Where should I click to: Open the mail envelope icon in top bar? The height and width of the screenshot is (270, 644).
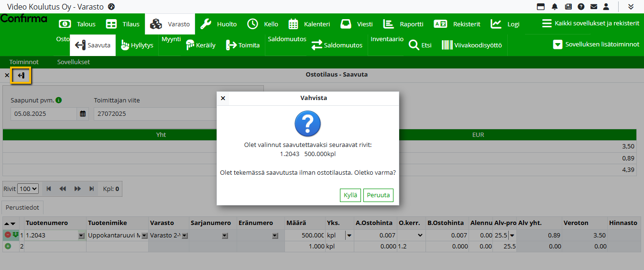[x=593, y=7]
